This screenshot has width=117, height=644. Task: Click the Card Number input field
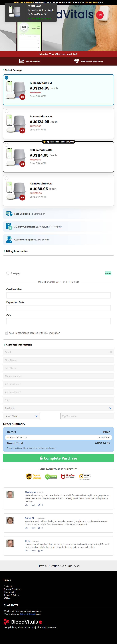tap(58, 295)
